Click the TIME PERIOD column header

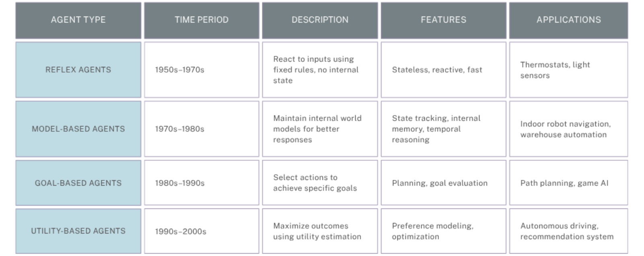click(202, 20)
